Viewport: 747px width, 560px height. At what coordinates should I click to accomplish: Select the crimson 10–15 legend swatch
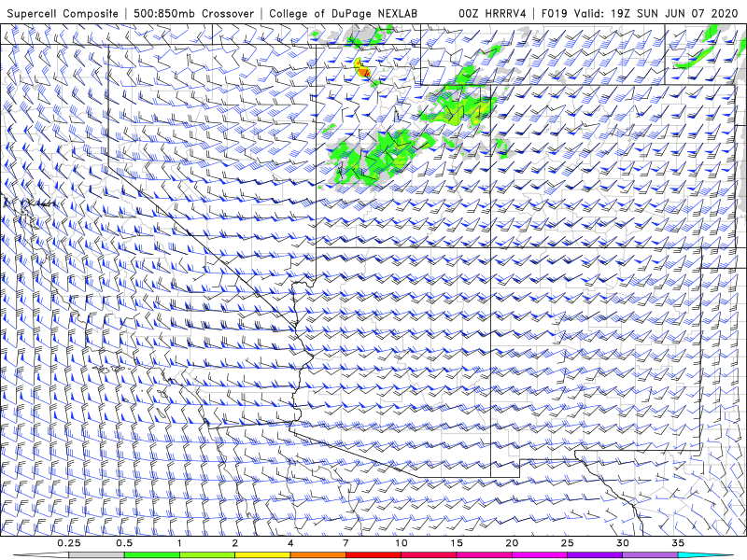[x=429, y=555]
